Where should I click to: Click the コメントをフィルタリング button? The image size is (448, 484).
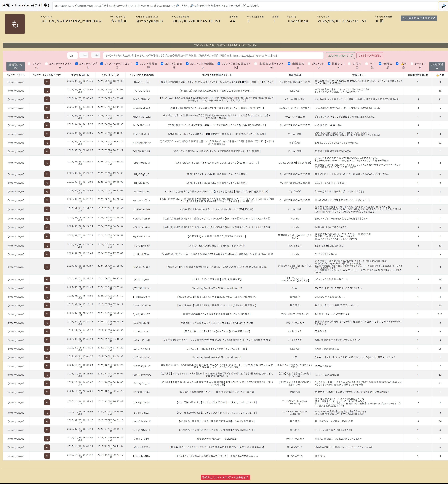(340, 55)
